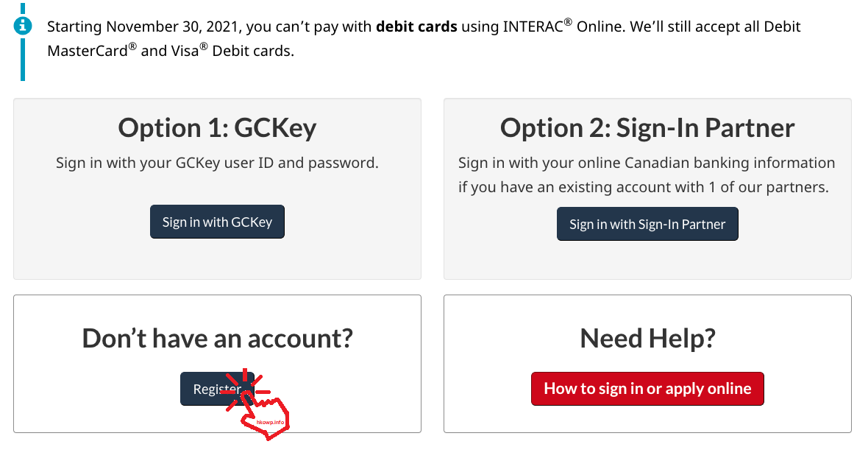The height and width of the screenshot is (458, 868).
Task: Open How to sign in or apply online
Action: [647, 389]
